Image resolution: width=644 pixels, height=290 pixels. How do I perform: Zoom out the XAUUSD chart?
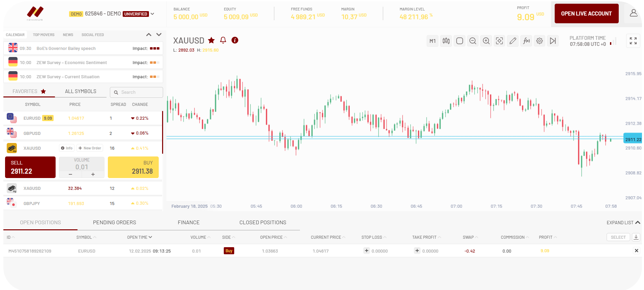pyautogui.click(x=472, y=41)
